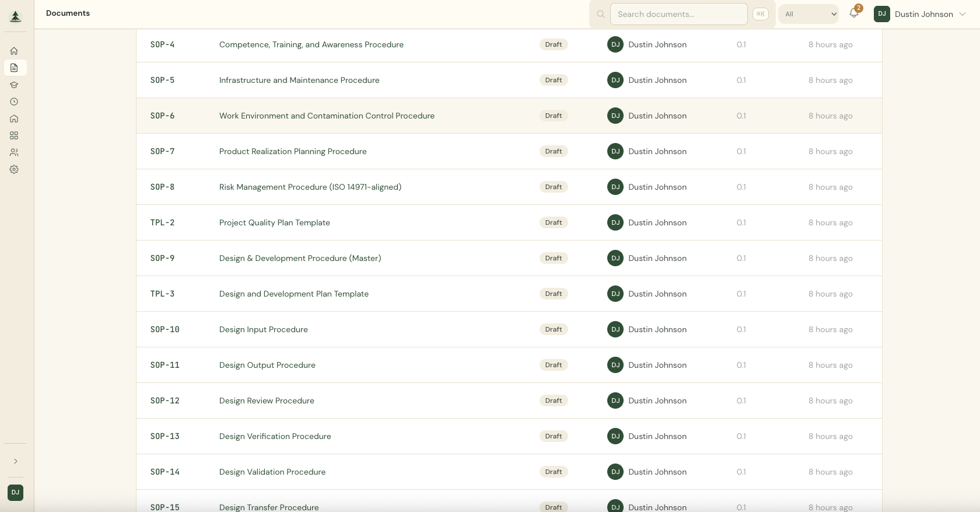Open Design Input Procedure
Screen dimensions: 980x512
coord(264,329)
